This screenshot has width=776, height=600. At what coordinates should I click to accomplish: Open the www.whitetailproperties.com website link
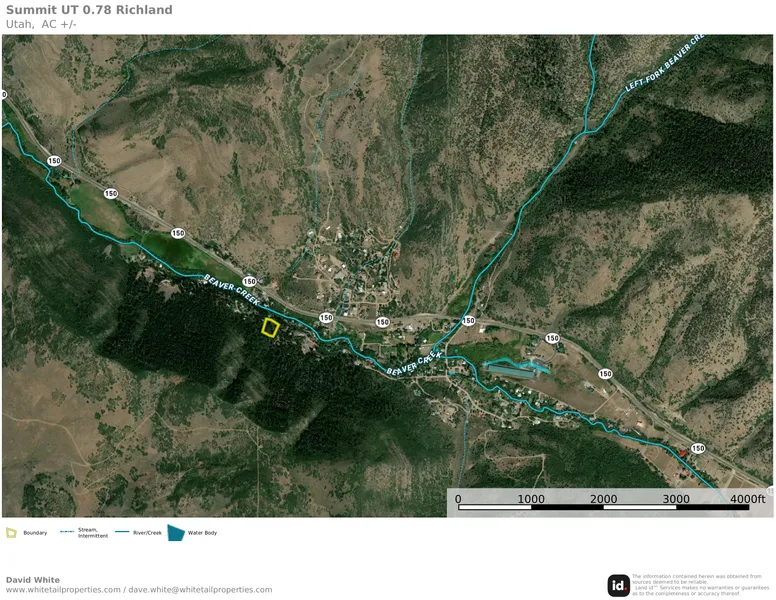pos(63,590)
